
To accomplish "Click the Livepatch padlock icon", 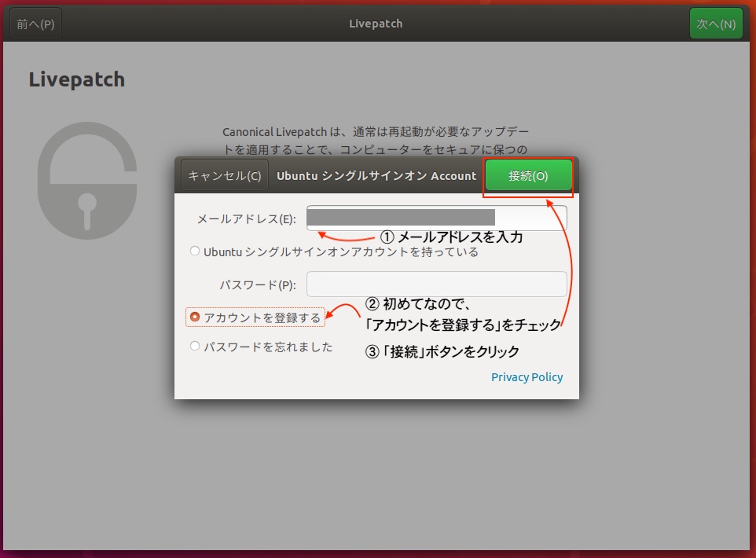I will pos(87,181).
